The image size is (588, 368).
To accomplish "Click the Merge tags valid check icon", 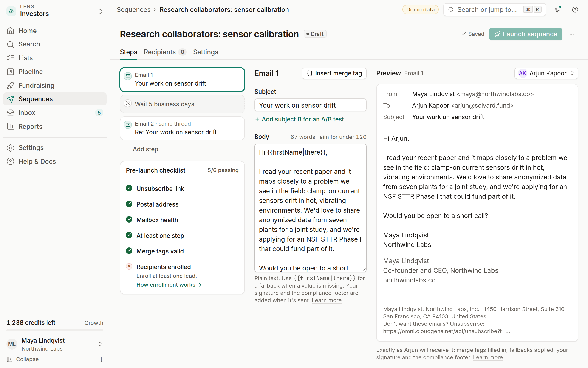I will [129, 251].
